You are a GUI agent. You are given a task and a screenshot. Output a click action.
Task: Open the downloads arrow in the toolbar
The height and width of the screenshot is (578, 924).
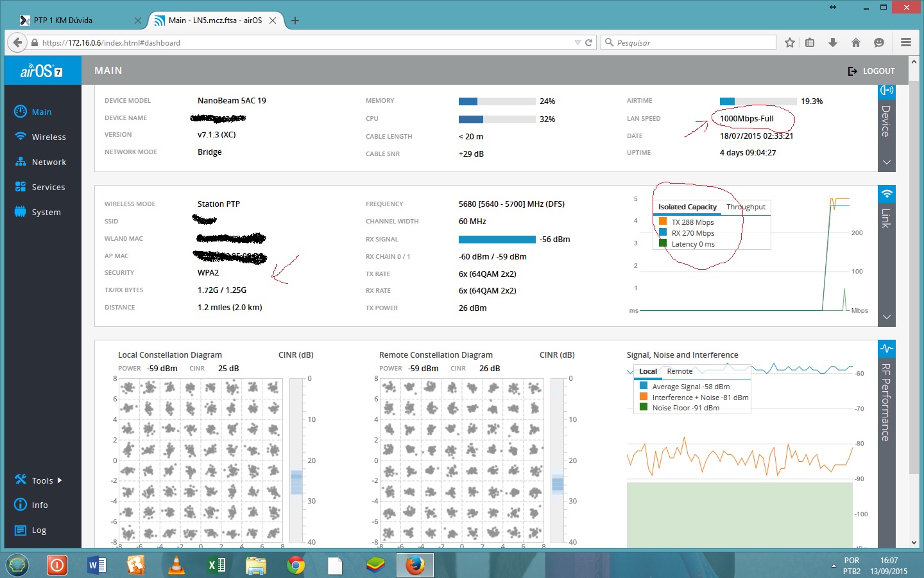(833, 42)
